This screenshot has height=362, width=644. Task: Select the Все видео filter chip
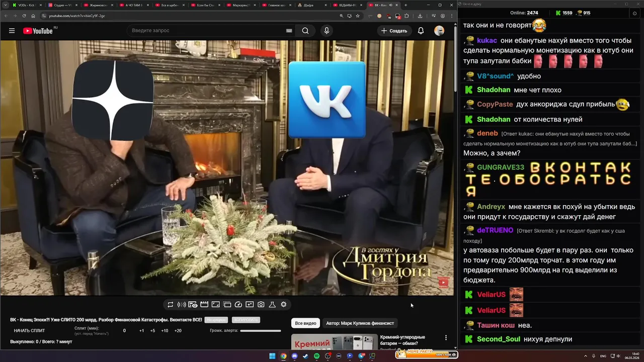[x=305, y=323]
